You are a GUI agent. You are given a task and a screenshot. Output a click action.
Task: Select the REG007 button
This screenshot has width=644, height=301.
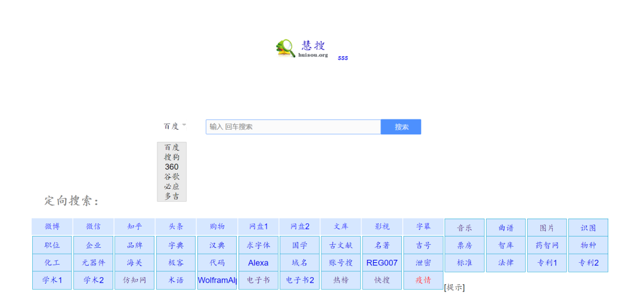[x=382, y=263]
